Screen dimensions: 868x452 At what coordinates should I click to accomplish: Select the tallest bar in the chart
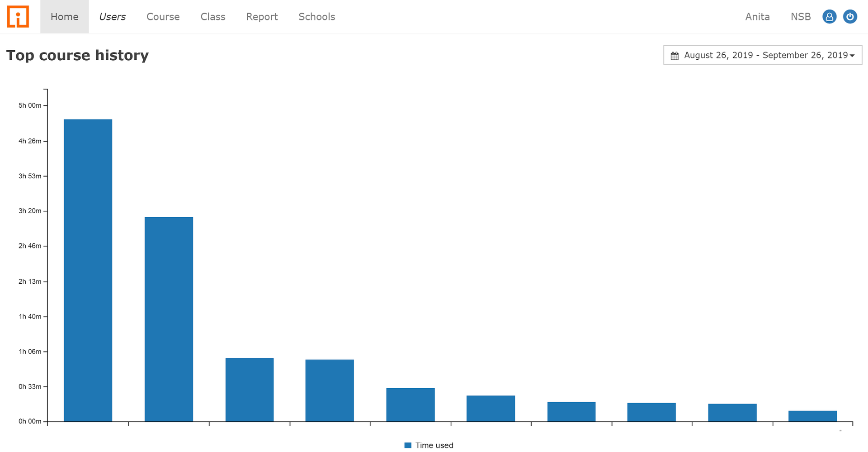point(88,270)
